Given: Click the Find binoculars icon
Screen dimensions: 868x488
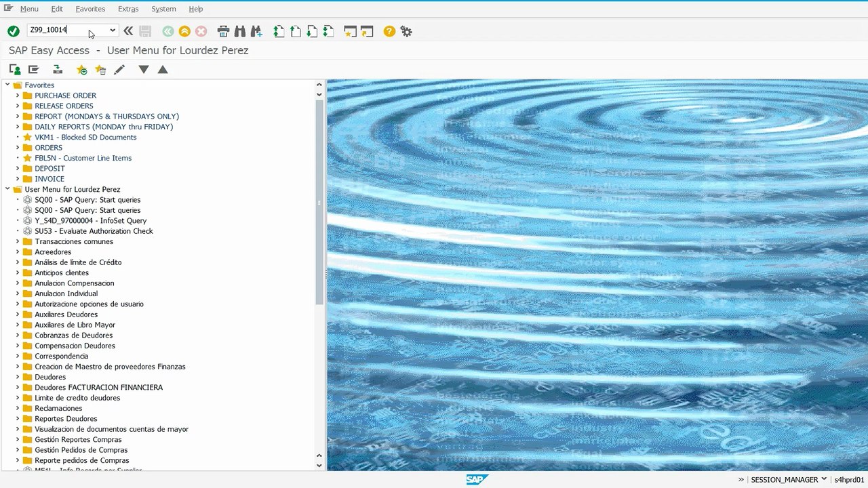Looking at the screenshot, I should 239,31.
